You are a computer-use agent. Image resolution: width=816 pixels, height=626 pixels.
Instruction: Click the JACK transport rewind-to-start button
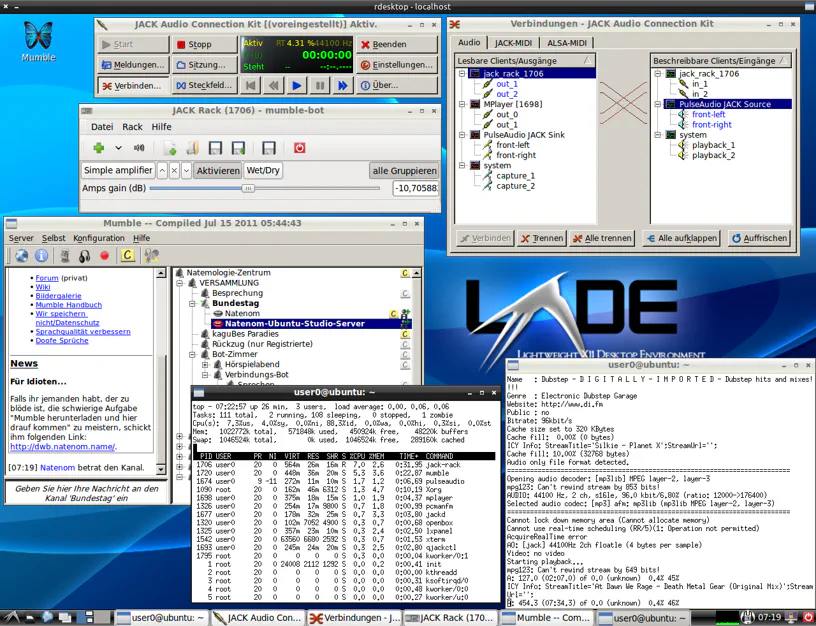250,85
